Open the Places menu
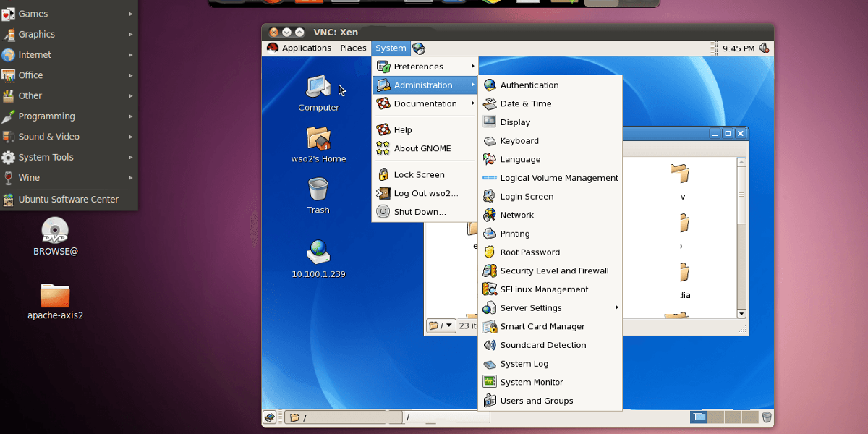The height and width of the screenshot is (434, 868). [x=353, y=48]
